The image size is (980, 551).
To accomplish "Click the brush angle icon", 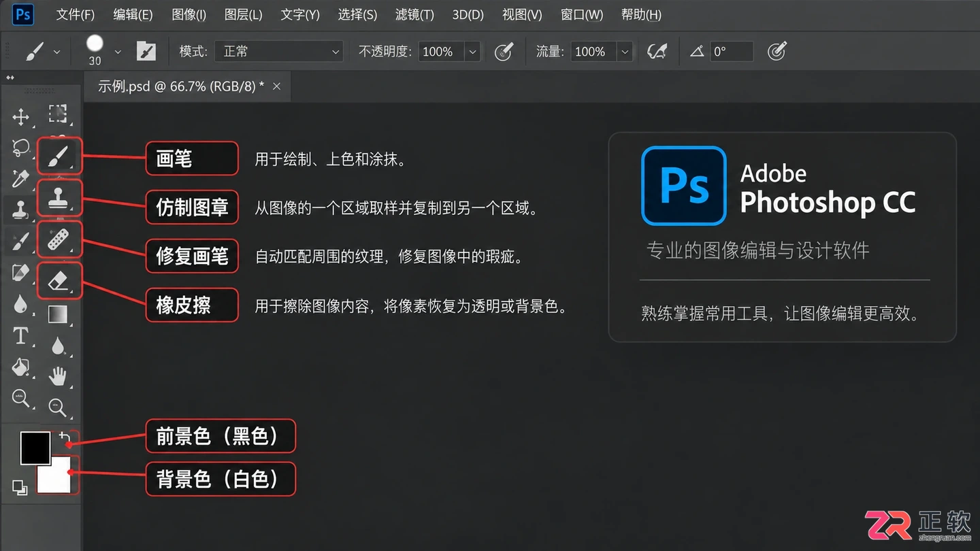I will [x=697, y=51].
